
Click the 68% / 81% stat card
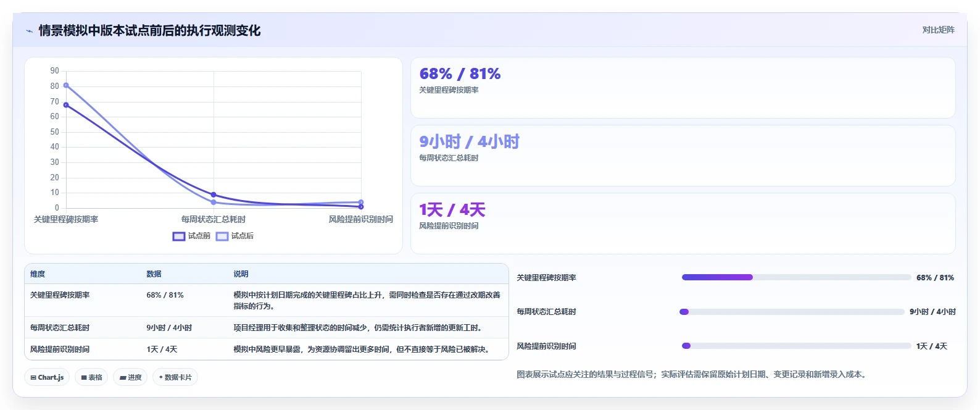(683, 88)
